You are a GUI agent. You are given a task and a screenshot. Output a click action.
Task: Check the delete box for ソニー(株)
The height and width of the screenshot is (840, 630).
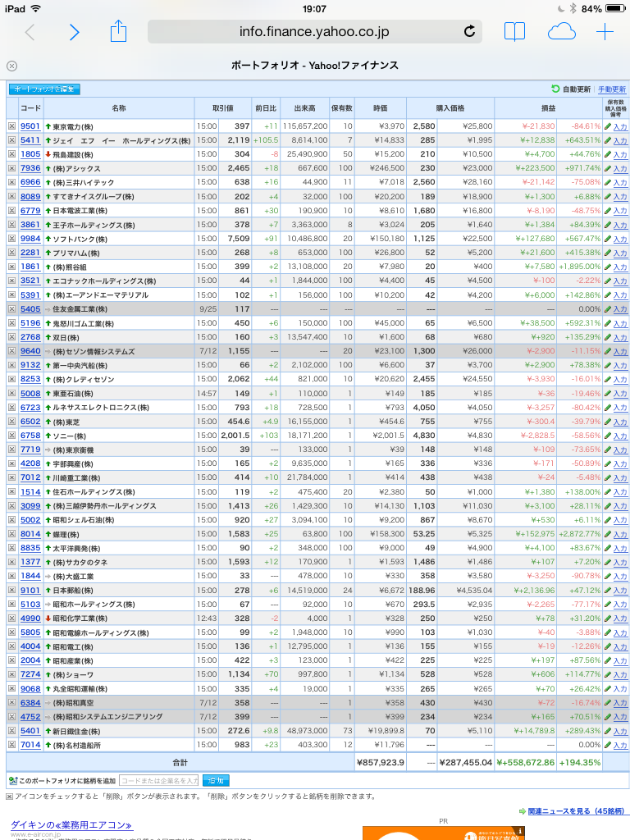click(x=11, y=436)
